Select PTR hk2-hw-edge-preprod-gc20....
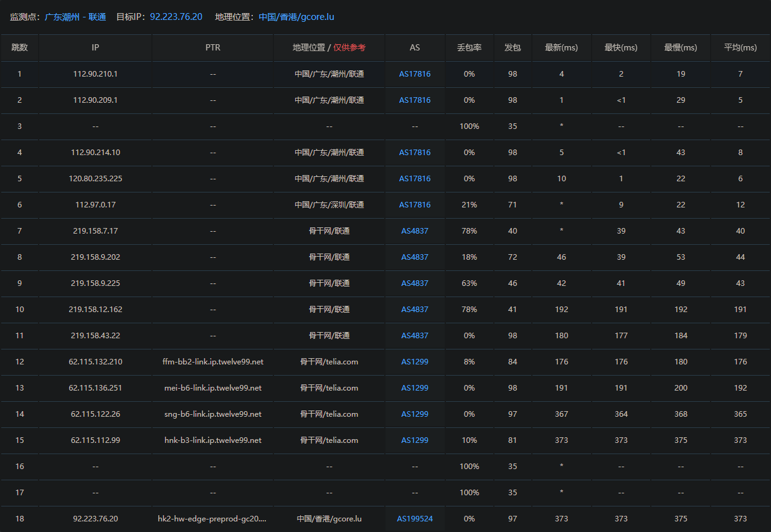The width and height of the screenshot is (771, 532). click(212, 519)
